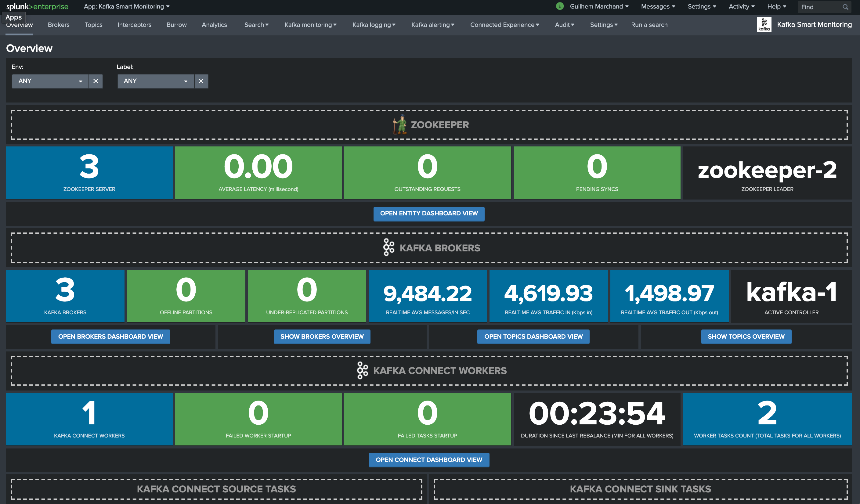860x504 pixels.
Task: Click the KAFKA CONNECT SOURCE TASKS header
Action: 216,489
